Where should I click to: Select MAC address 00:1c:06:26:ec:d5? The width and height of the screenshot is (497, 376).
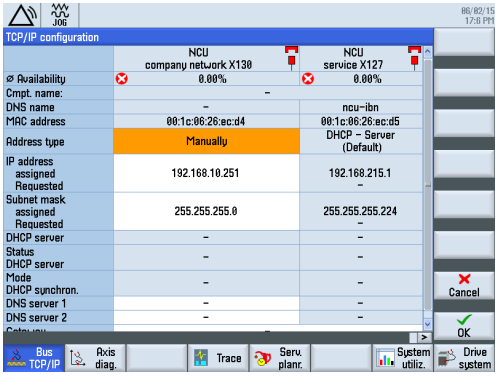click(x=361, y=121)
